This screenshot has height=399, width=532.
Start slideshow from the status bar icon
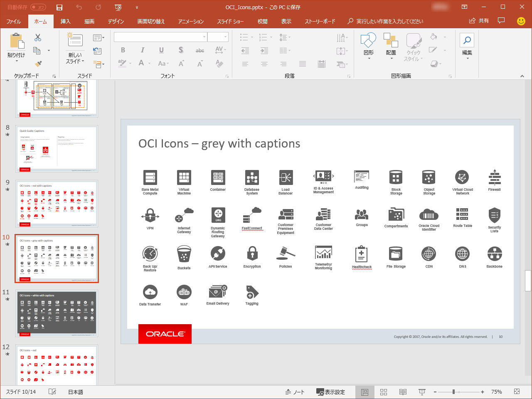click(x=422, y=392)
